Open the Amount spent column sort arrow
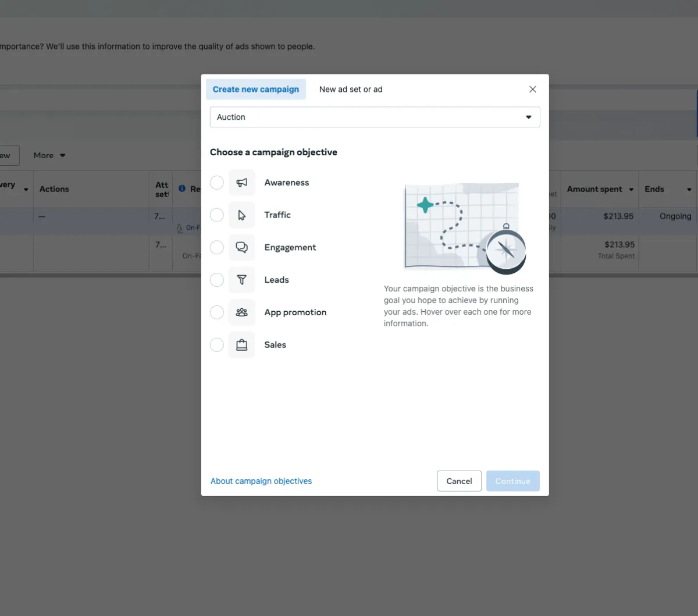 click(631, 189)
